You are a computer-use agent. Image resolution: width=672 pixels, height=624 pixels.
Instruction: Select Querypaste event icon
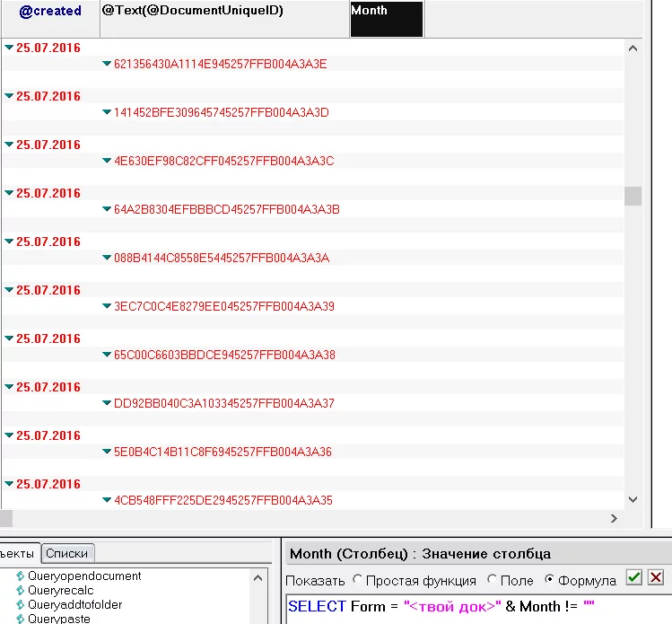coord(21,619)
